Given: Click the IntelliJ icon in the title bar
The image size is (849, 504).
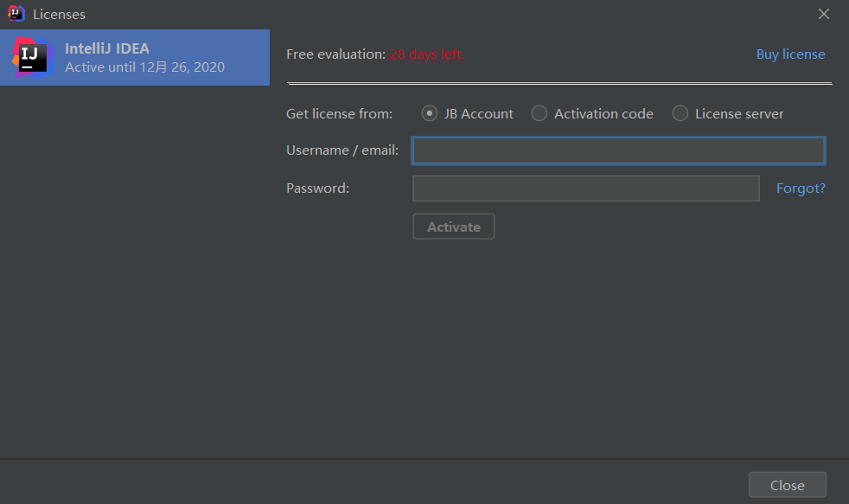Looking at the screenshot, I should [16, 14].
